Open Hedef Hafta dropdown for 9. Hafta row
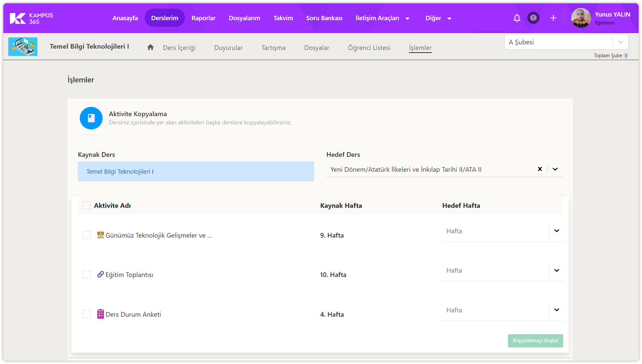Image resolution: width=642 pixels, height=364 pixels. [557, 231]
